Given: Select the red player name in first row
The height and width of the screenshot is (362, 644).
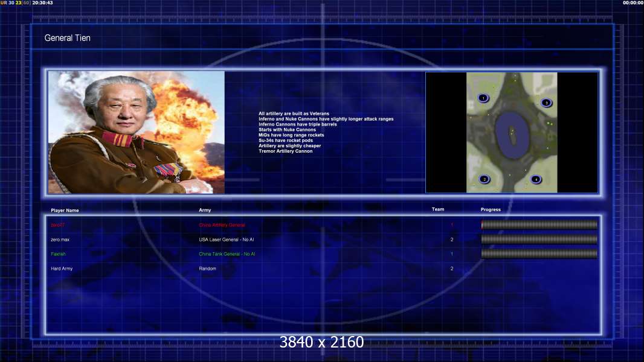Looking at the screenshot, I should [57, 225].
